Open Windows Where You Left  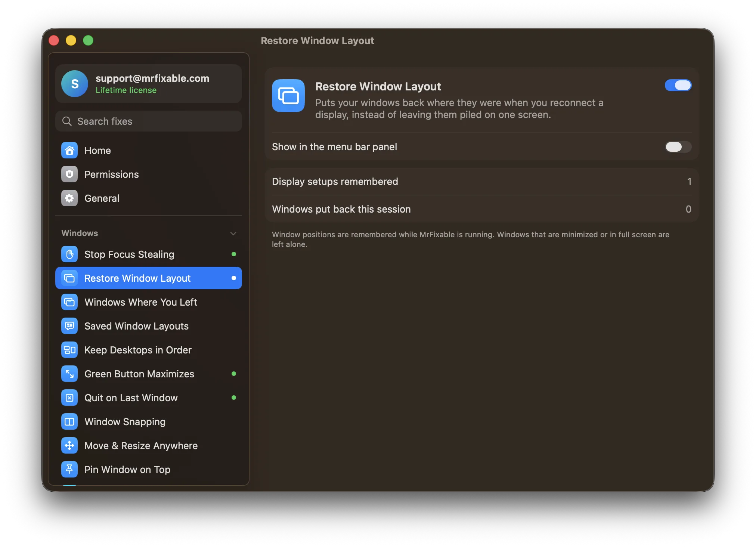149,302
